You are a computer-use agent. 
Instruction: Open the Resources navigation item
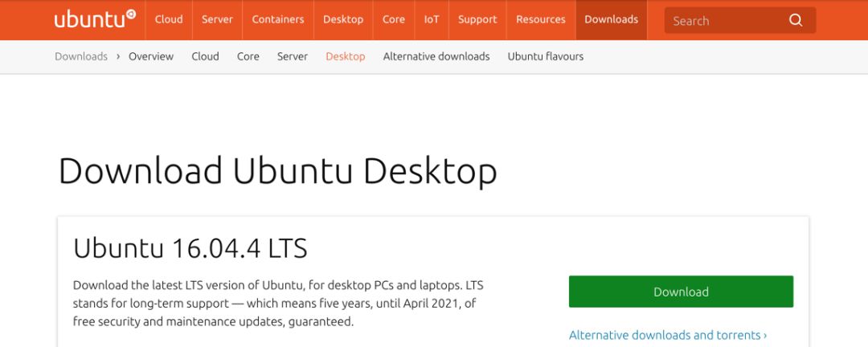click(x=541, y=19)
